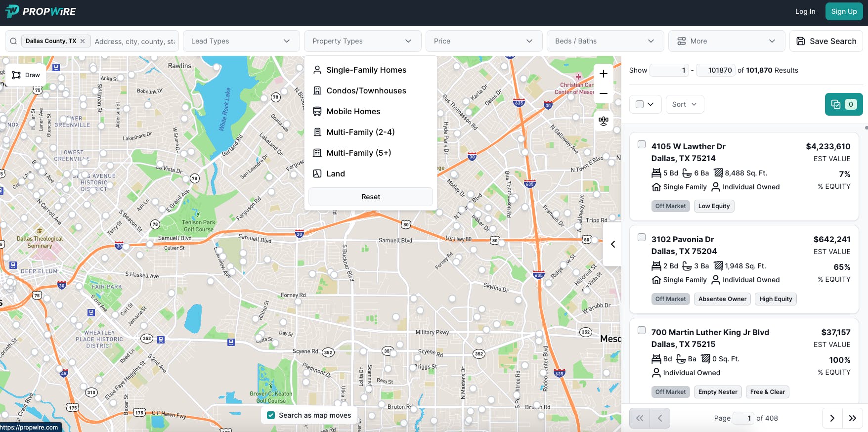Click the Propwire logo icon
Viewport: 868px width, 432px height.
[12, 11]
